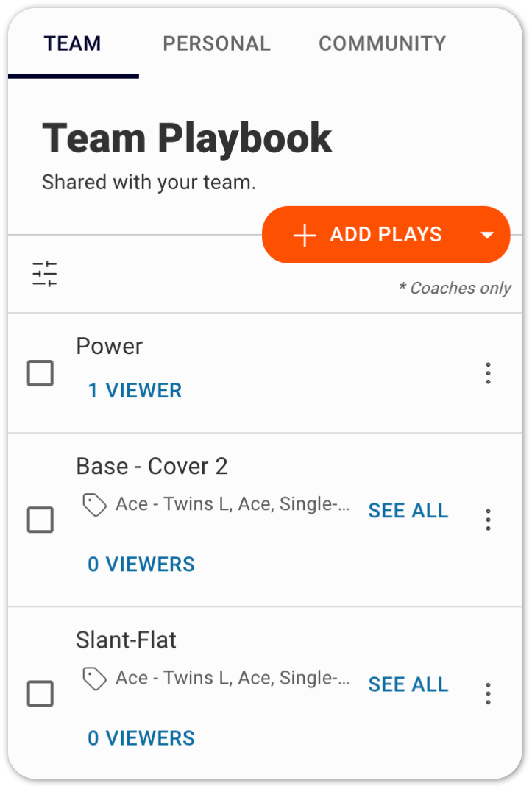Click the tag icon on Slant-Flat
This screenshot has width=532, height=789.
pyautogui.click(x=96, y=678)
